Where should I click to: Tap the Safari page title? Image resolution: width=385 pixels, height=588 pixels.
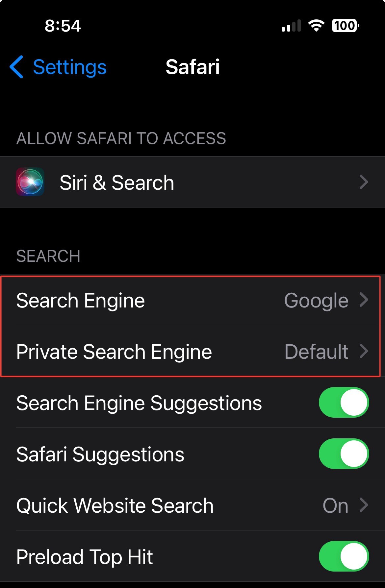(x=192, y=67)
